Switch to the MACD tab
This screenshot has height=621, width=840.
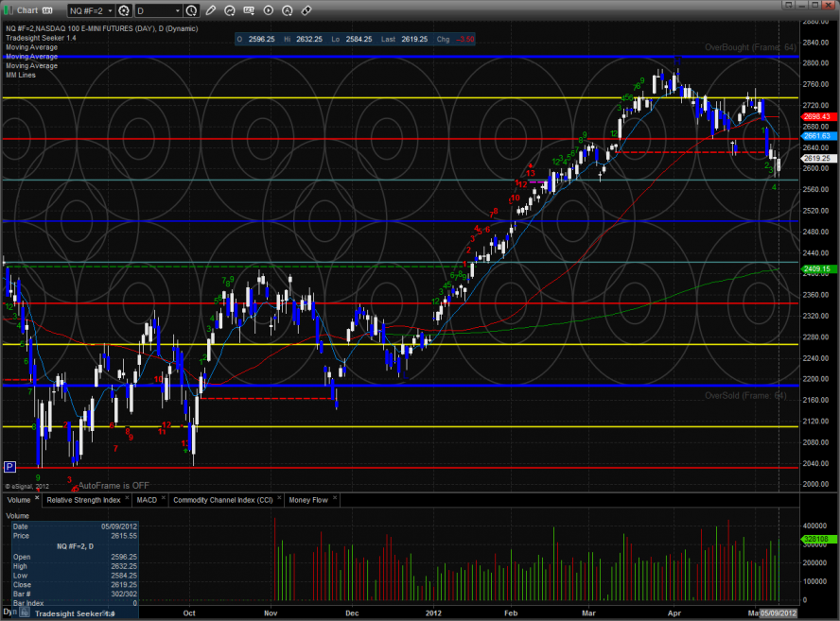tap(147, 499)
